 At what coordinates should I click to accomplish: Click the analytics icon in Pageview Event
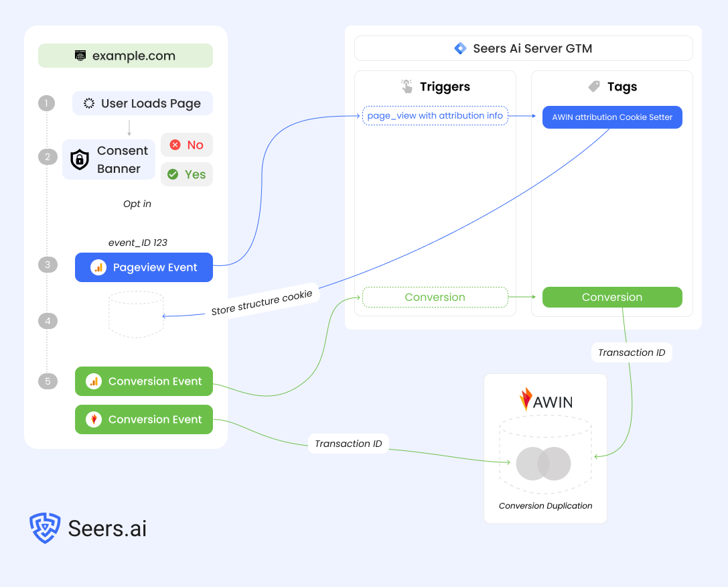[98, 267]
